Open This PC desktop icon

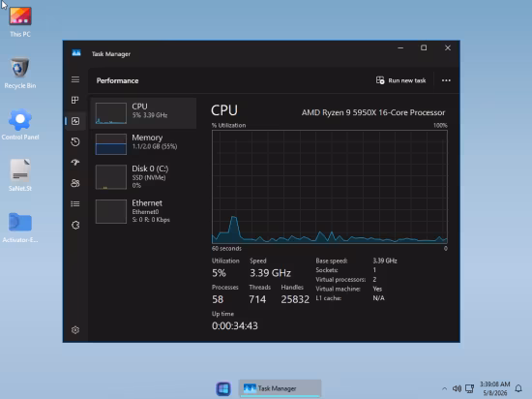tap(20, 21)
